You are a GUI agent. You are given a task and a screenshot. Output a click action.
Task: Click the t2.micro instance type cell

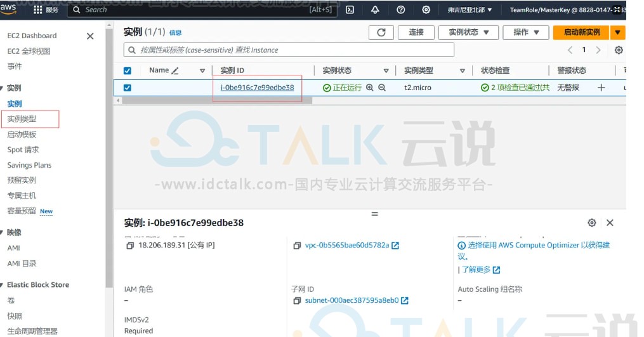point(417,88)
